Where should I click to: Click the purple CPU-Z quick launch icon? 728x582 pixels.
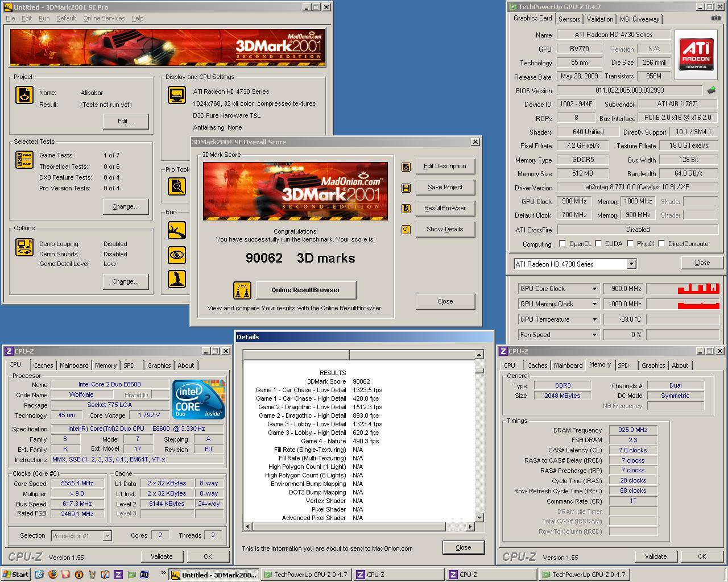click(118, 575)
